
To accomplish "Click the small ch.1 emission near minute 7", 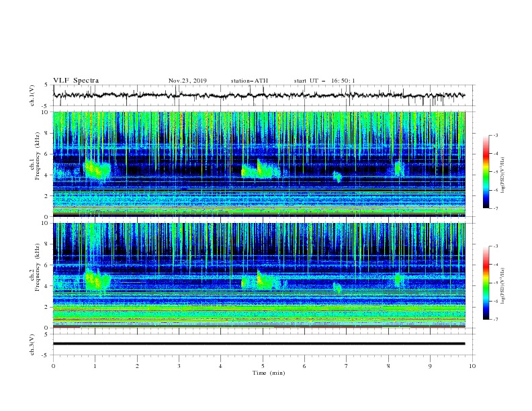I will pos(338,177).
